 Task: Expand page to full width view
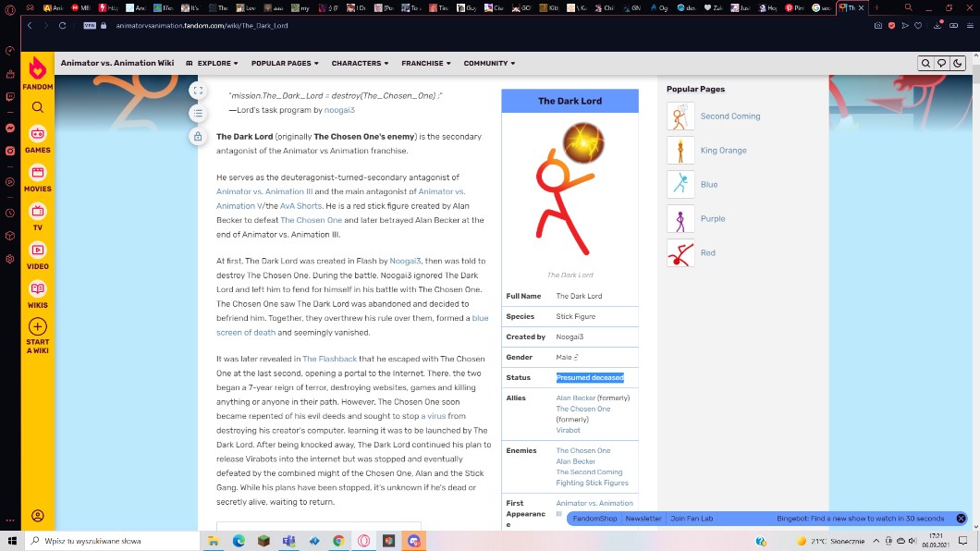coord(198,91)
